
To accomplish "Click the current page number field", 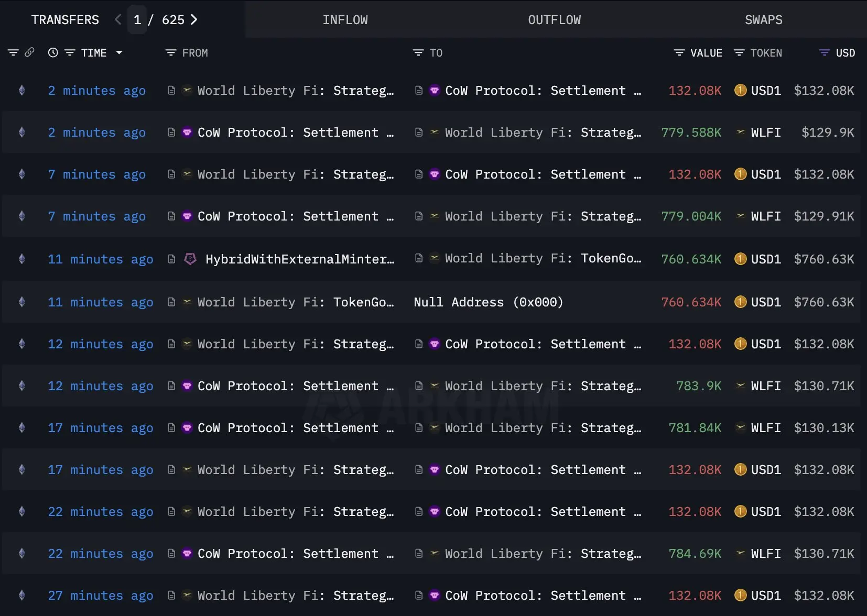I will click(x=137, y=20).
